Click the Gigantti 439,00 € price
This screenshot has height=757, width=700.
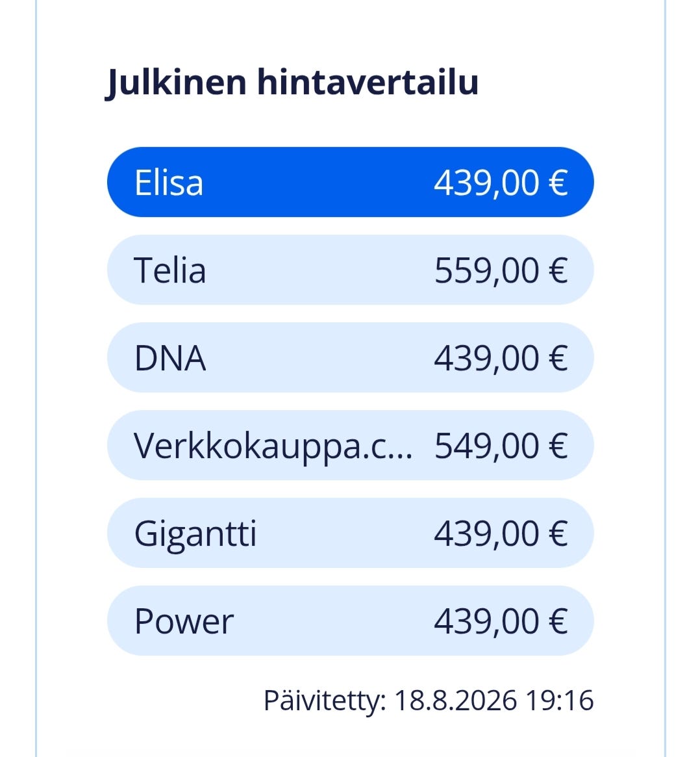501,534
